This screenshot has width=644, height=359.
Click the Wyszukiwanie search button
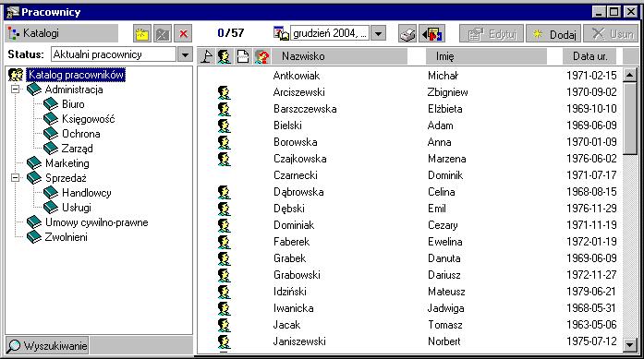point(47,345)
